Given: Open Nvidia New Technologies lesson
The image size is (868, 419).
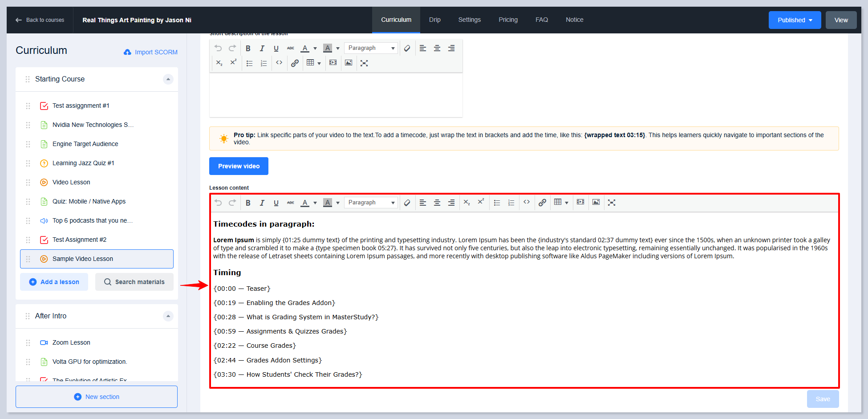Looking at the screenshot, I should [x=93, y=125].
